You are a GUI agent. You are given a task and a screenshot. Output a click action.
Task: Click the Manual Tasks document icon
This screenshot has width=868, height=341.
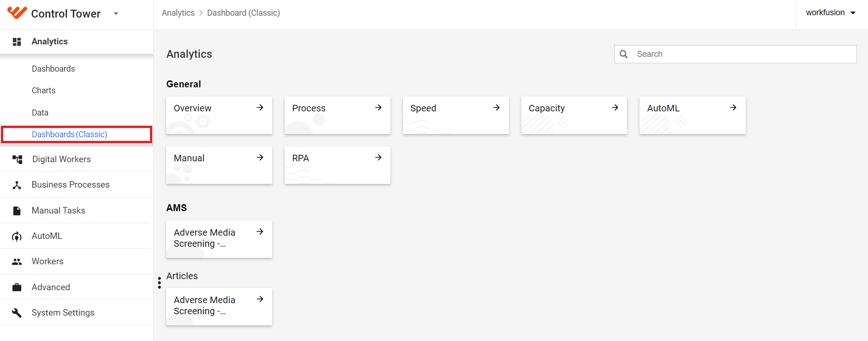pyautogui.click(x=17, y=211)
